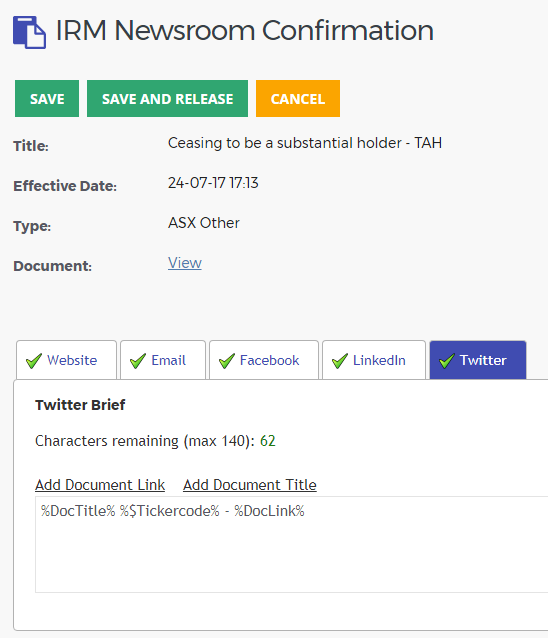Select the active Twitter tab
This screenshot has height=638, width=548.
478,360
